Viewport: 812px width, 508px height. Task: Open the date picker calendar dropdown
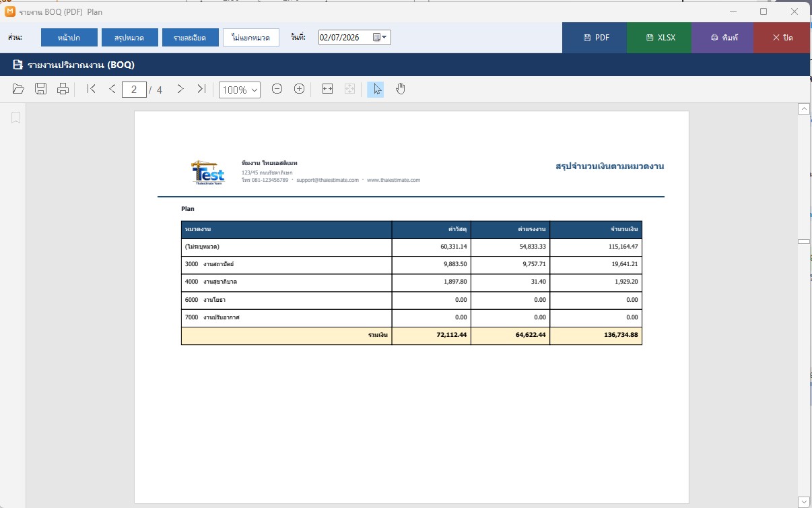coord(380,38)
